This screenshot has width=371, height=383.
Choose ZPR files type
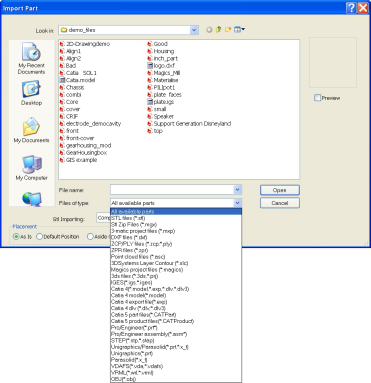pyautogui.click(x=176, y=250)
